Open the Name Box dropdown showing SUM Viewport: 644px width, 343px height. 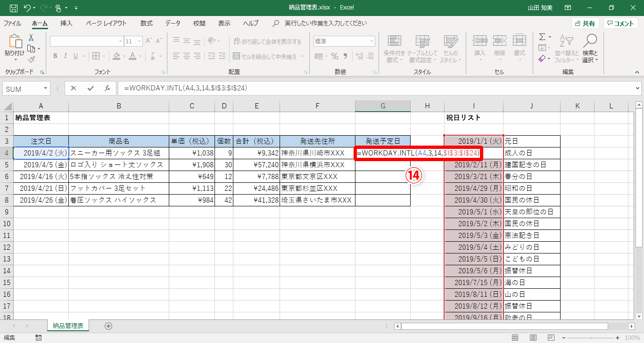tap(46, 89)
